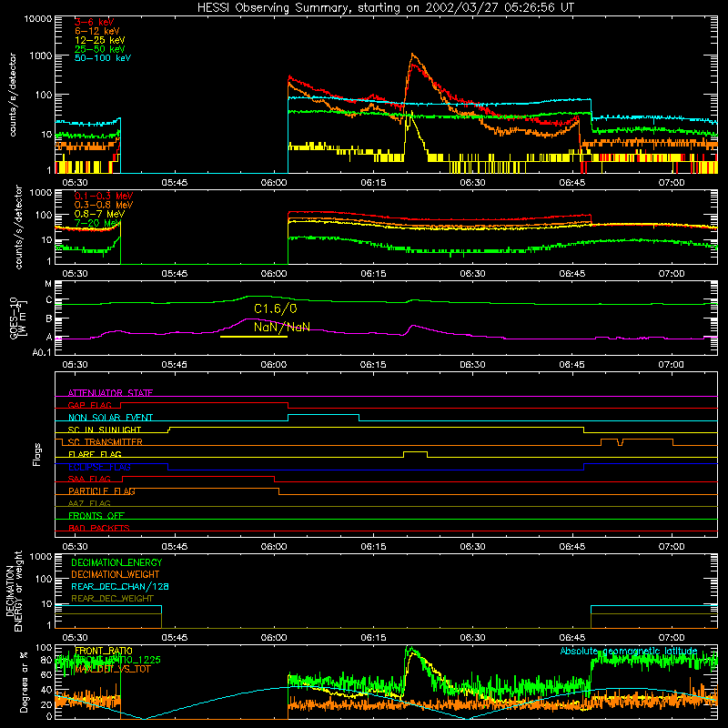728x728 pixels.
Task: Click the 10000 axis tick label
Action: pos(38,19)
